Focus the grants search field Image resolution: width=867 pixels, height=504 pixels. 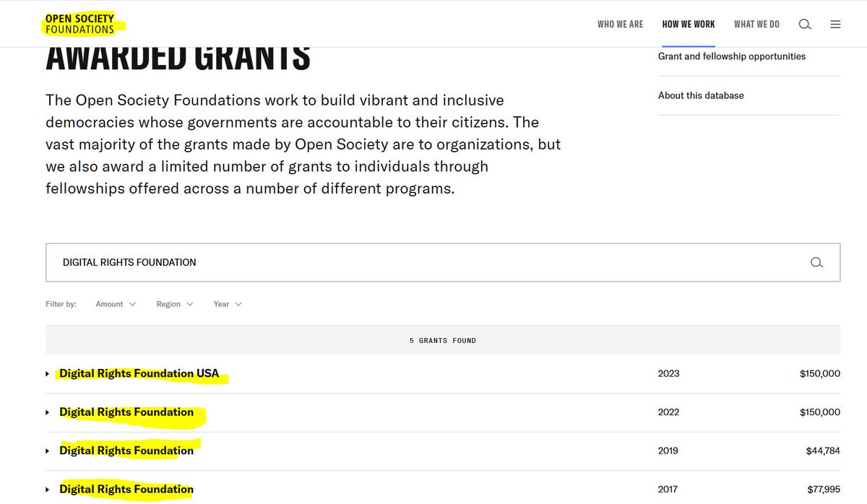(x=443, y=262)
